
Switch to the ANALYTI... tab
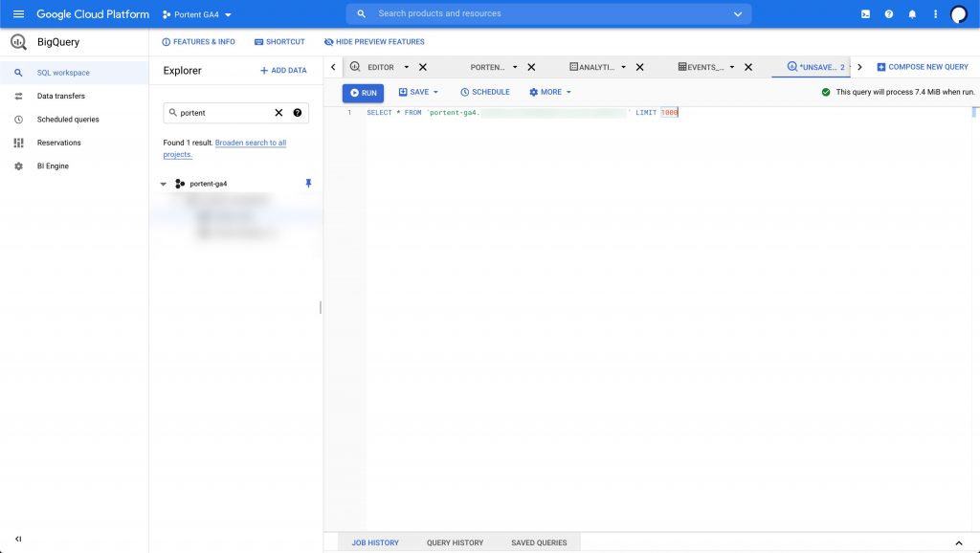tap(591, 68)
